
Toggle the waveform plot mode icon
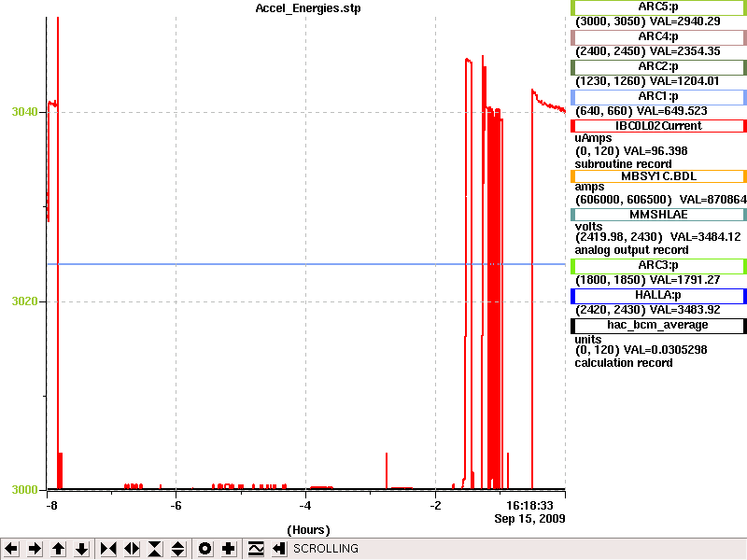256,549
